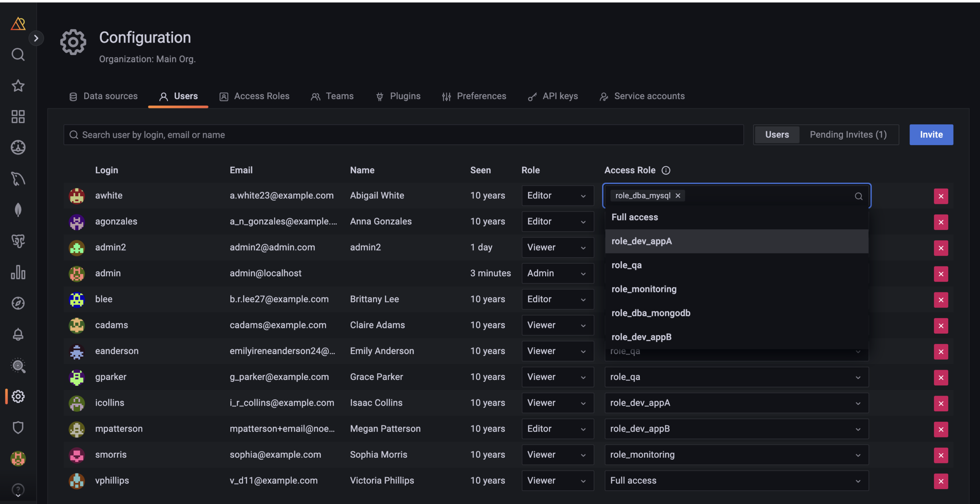Remove role_dba_mysql tag from awhite
The width and height of the screenshot is (980, 504).
point(678,196)
